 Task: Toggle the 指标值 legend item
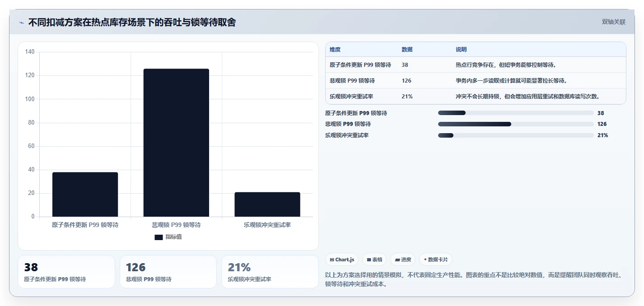click(x=168, y=237)
